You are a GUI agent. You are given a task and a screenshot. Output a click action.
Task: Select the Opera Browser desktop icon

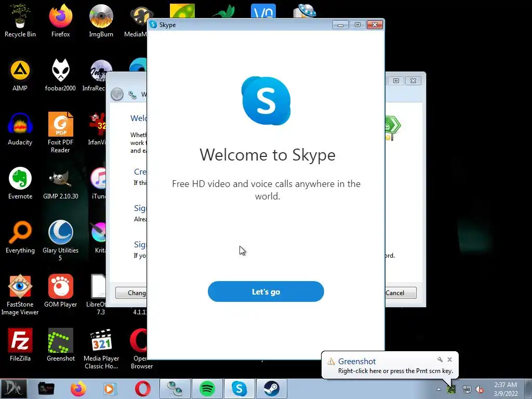pyautogui.click(x=139, y=349)
